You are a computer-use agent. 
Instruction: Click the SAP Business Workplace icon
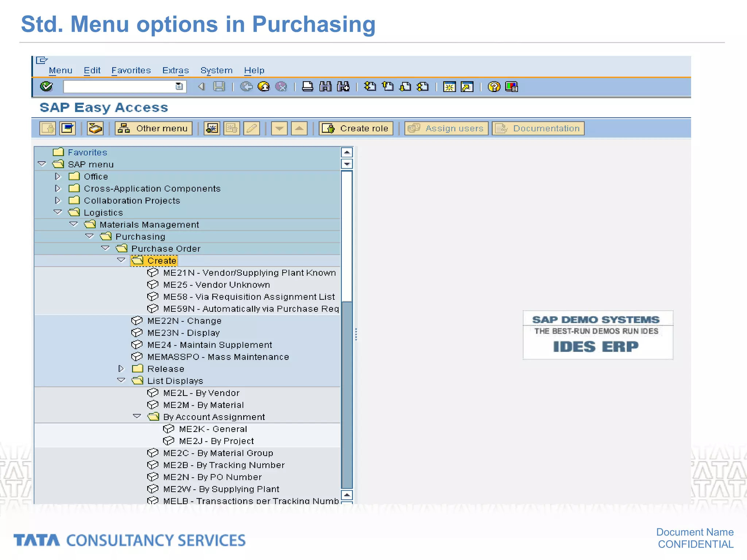(x=95, y=128)
